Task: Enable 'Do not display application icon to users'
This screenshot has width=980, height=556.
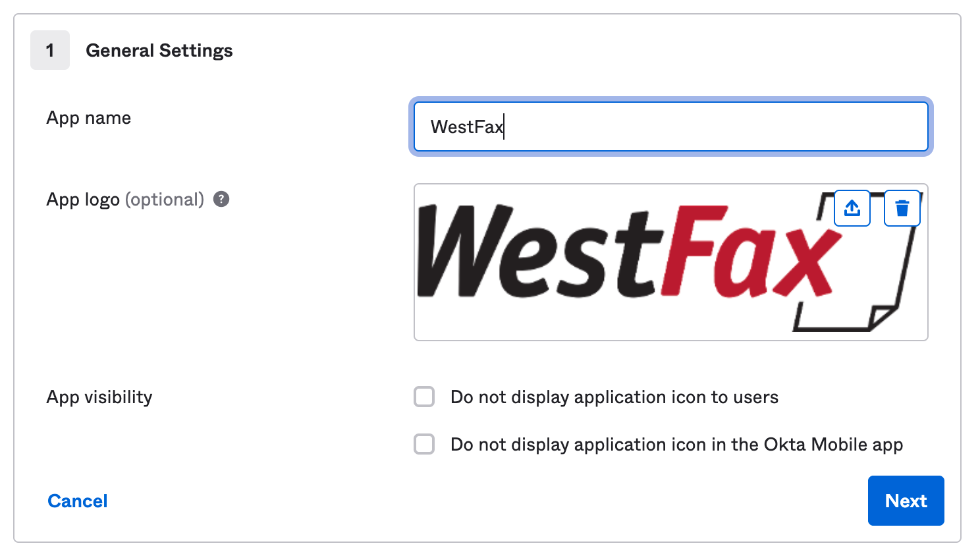Action: pyautogui.click(x=424, y=397)
